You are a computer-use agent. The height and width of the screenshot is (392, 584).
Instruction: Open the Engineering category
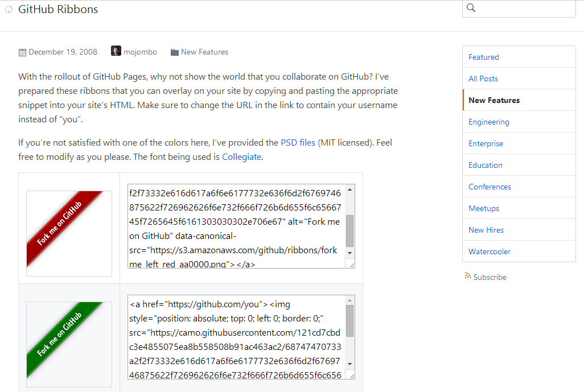pyautogui.click(x=519, y=122)
